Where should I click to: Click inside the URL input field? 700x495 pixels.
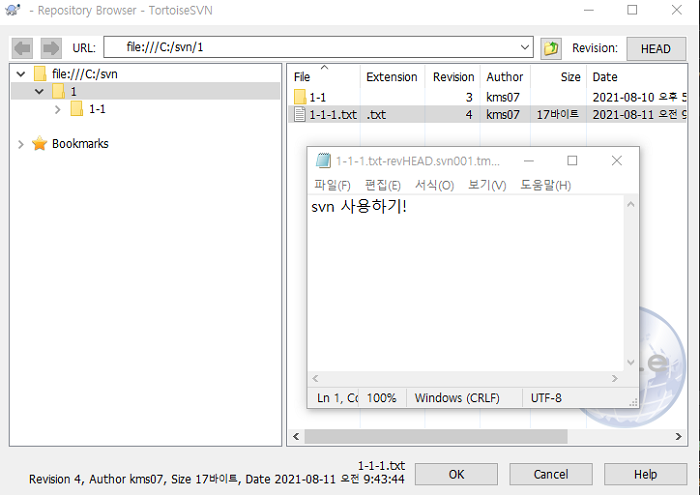(320, 48)
